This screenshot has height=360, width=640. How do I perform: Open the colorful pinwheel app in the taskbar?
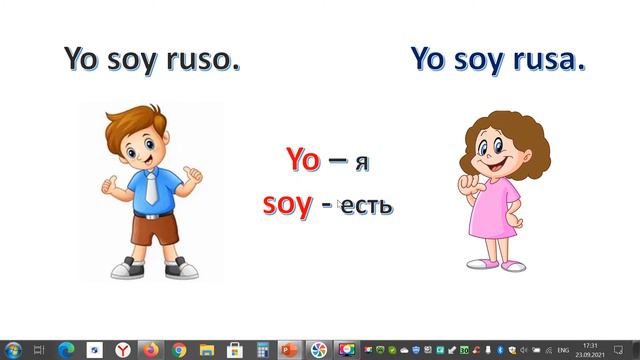(319, 350)
